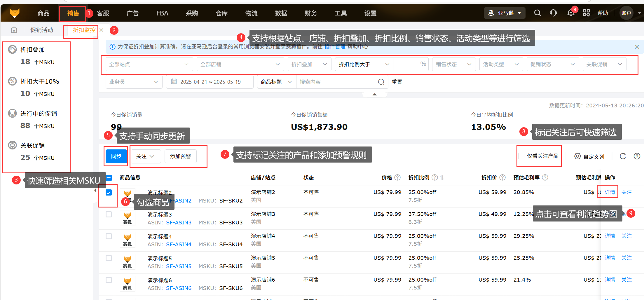Click the home icon in breadcrumb bar

pyautogui.click(x=14, y=30)
